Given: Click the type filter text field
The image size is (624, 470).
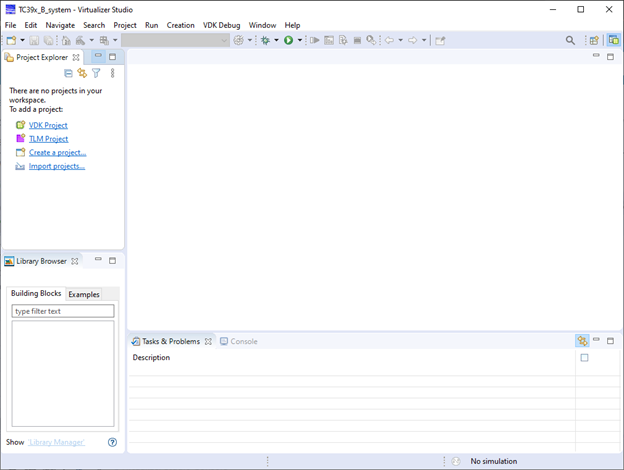Looking at the screenshot, I should pyautogui.click(x=63, y=311).
